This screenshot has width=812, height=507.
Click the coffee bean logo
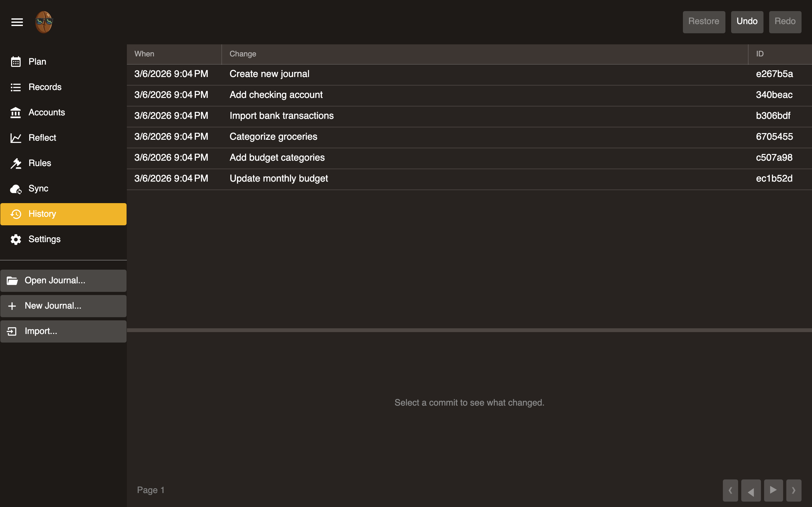(44, 22)
